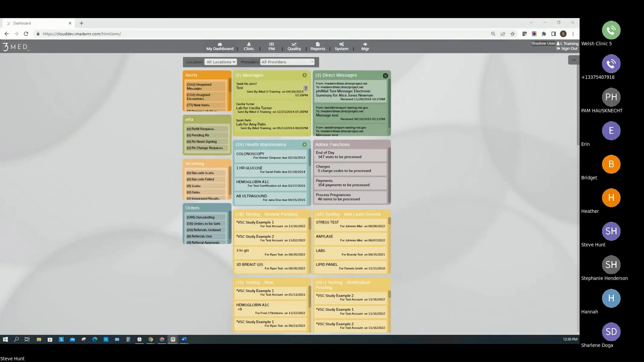Open the three-dots panel expander at right

tap(573, 60)
